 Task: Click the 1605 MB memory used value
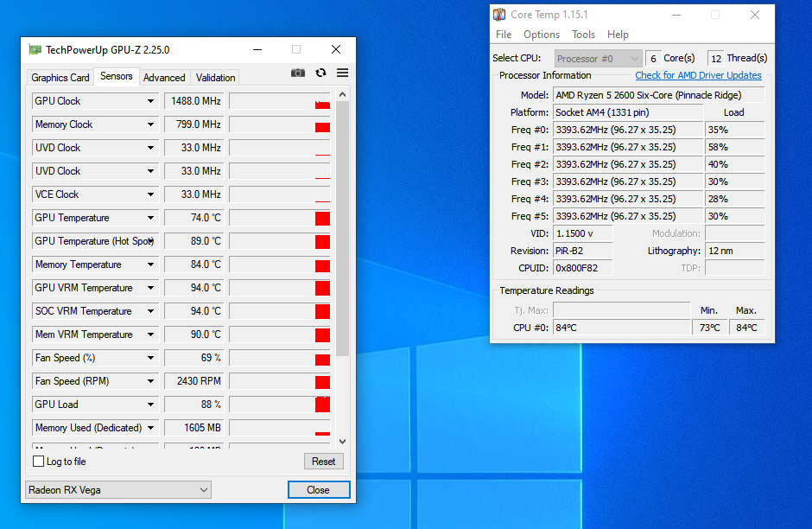[193, 428]
